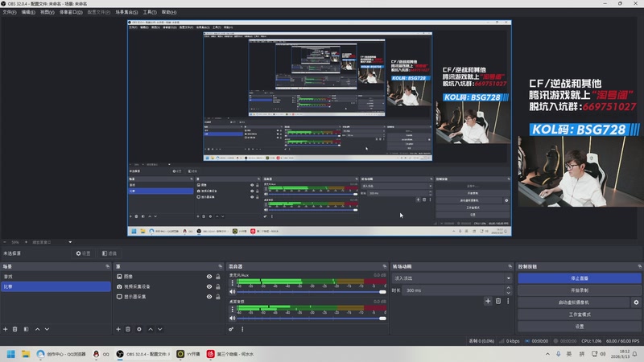The height and width of the screenshot is (362, 644).
Task: Pop out the Sources dock panel
Action: tap(221, 266)
